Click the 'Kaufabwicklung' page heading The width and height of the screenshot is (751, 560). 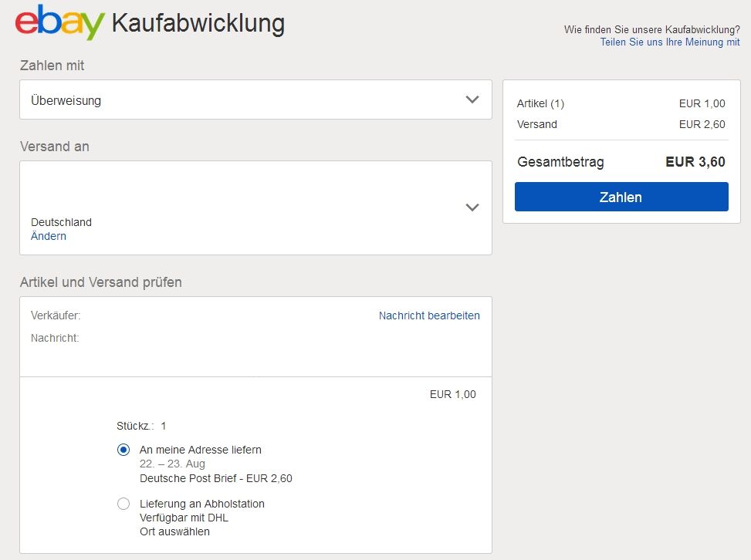coord(198,23)
